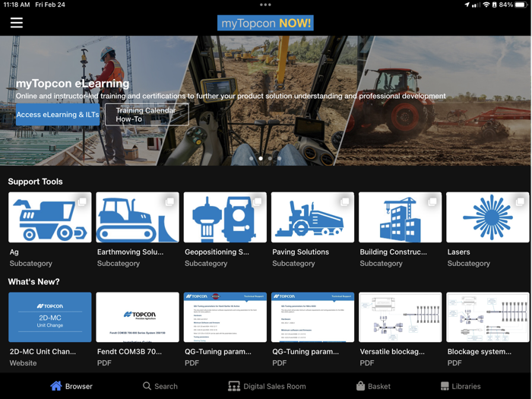Tap the Digital Sales Room icon
This screenshot has width=532, height=399.
click(234, 386)
